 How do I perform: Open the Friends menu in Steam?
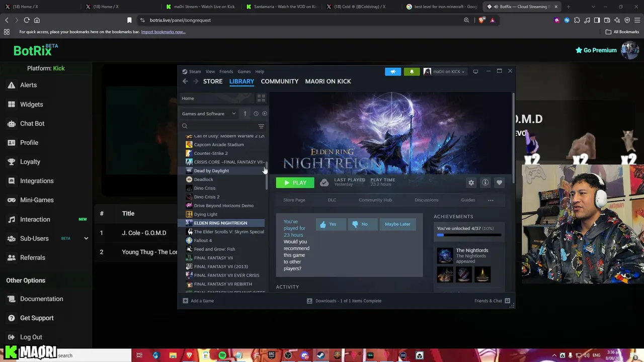[x=226, y=71]
